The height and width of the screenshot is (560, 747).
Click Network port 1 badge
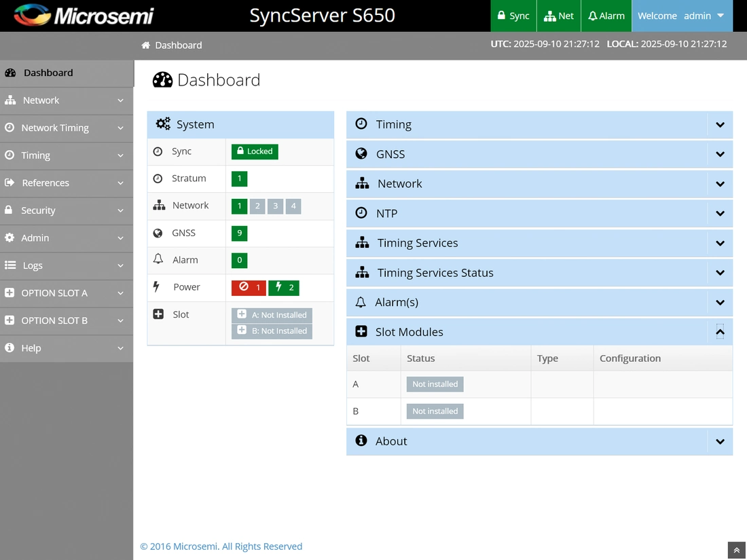[x=239, y=206]
